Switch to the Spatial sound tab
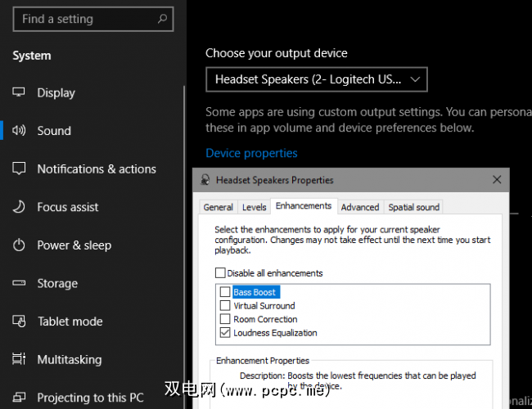Viewport: 532px width, 409px height. click(413, 208)
